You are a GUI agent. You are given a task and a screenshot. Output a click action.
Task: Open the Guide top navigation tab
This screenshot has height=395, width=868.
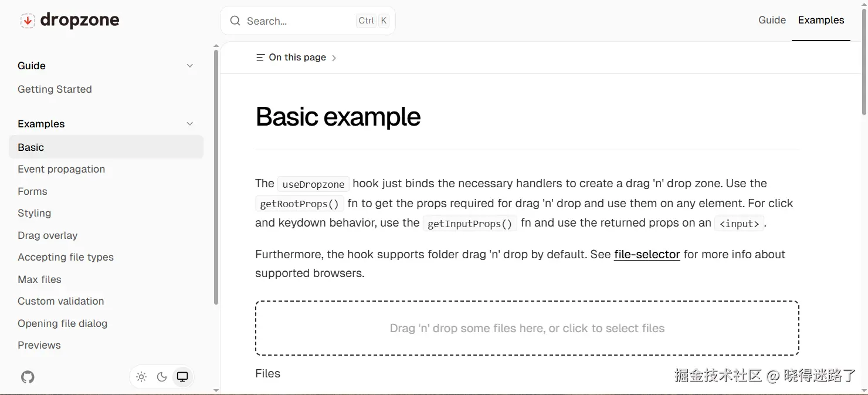(x=772, y=20)
